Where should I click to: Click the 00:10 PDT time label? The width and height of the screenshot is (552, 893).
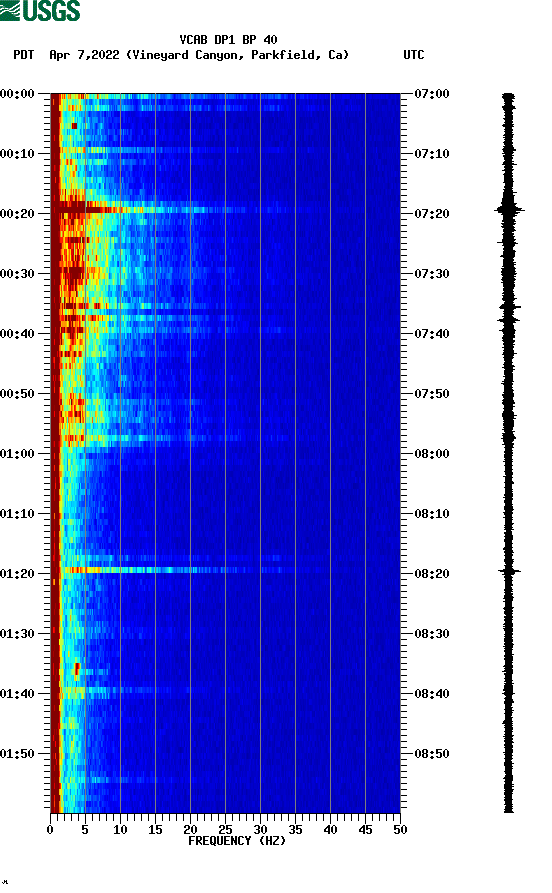17,153
